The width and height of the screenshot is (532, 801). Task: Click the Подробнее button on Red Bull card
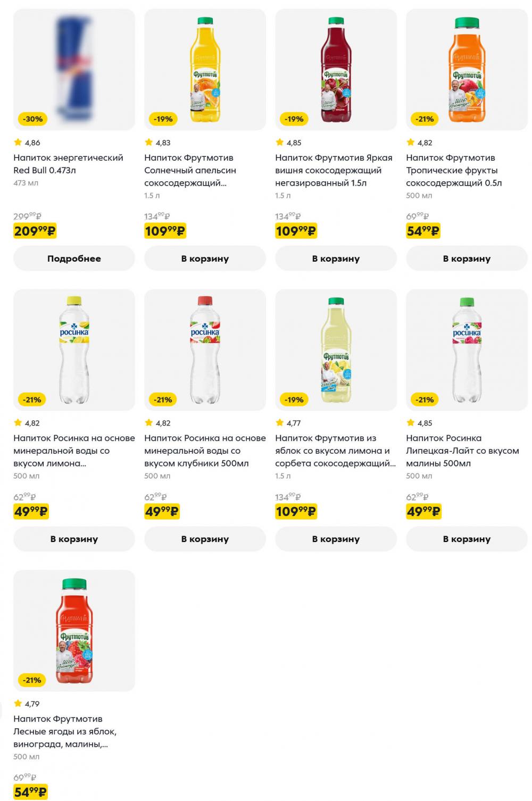(x=73, y=258)
